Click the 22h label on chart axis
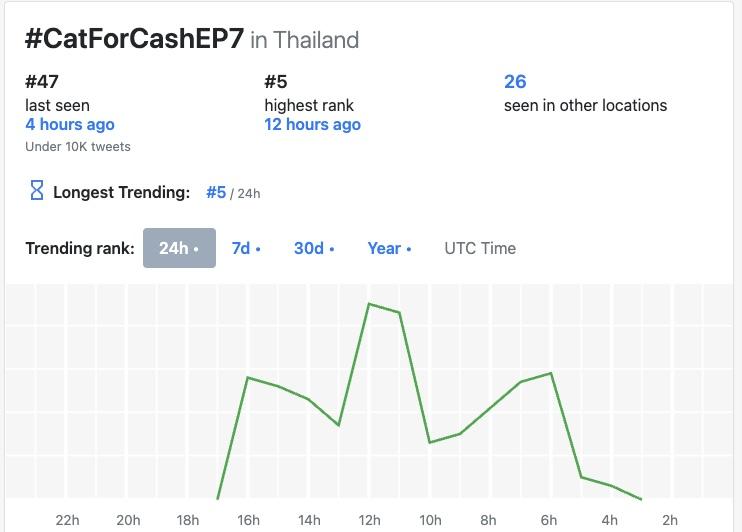This screenshot has height=532, width=742. (67, 519)
